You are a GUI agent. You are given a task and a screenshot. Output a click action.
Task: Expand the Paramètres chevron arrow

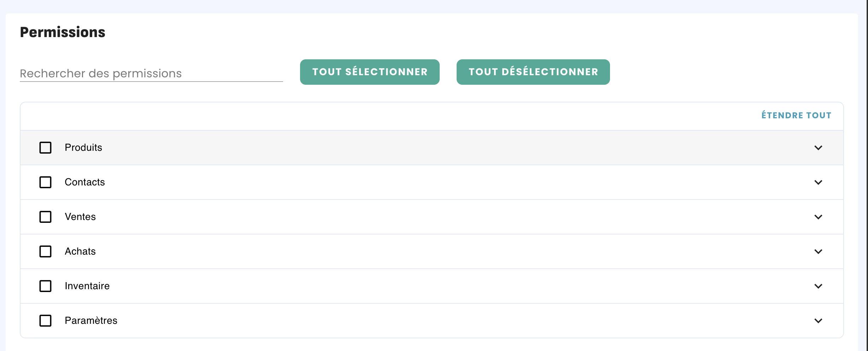click(818, 321)
